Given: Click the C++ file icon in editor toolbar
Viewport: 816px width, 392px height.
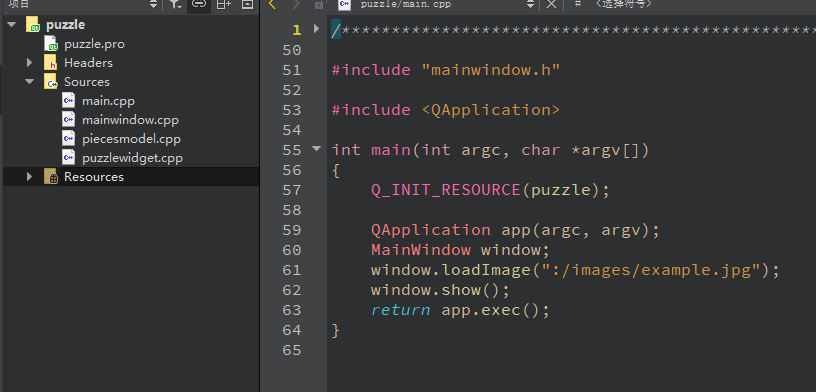Looking at the screenshot, I should tap(344, 4).
